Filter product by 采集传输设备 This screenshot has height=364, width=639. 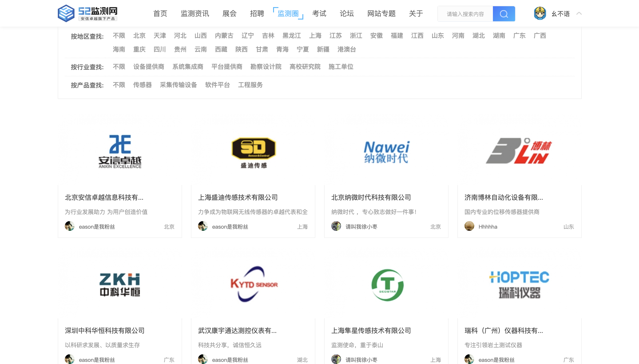(x=178, y=85)
